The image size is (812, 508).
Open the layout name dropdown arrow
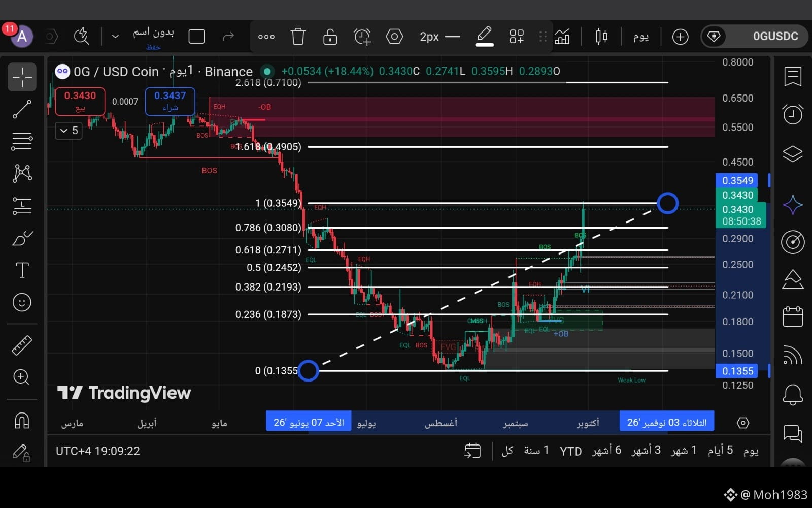(x=115, y=36)
